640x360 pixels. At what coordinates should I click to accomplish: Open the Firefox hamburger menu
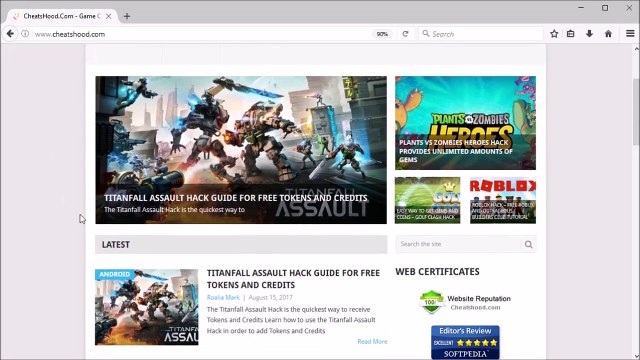(630, 34)
